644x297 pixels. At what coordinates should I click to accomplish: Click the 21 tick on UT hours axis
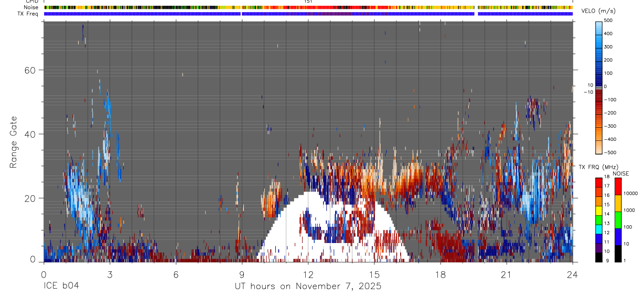pyautogui.click(x=506, y=274)
